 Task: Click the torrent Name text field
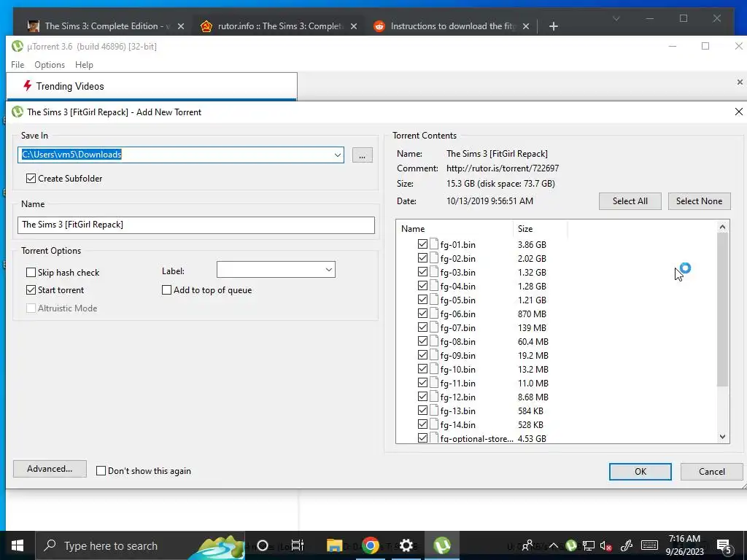click(196, 225)
